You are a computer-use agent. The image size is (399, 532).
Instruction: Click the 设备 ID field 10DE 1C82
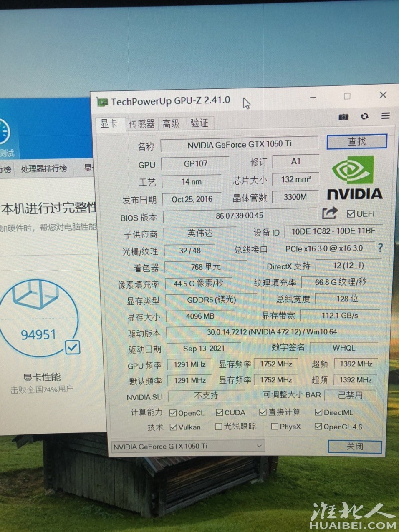click(x=333, y=231)
